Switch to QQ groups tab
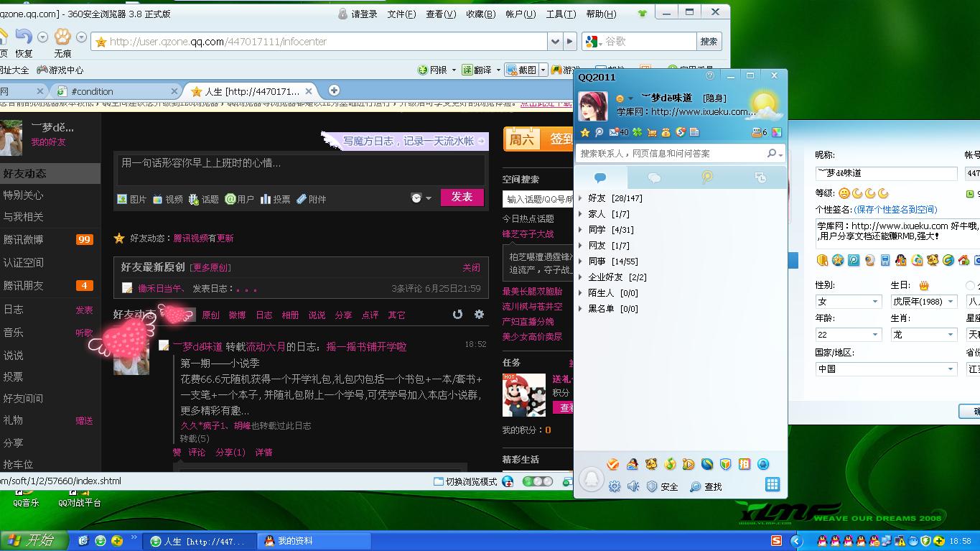 point(654,177)
